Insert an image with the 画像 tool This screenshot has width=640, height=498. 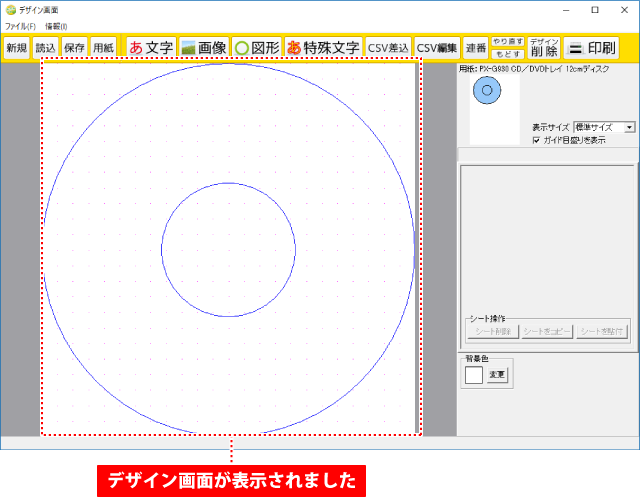tap(204, 48)
